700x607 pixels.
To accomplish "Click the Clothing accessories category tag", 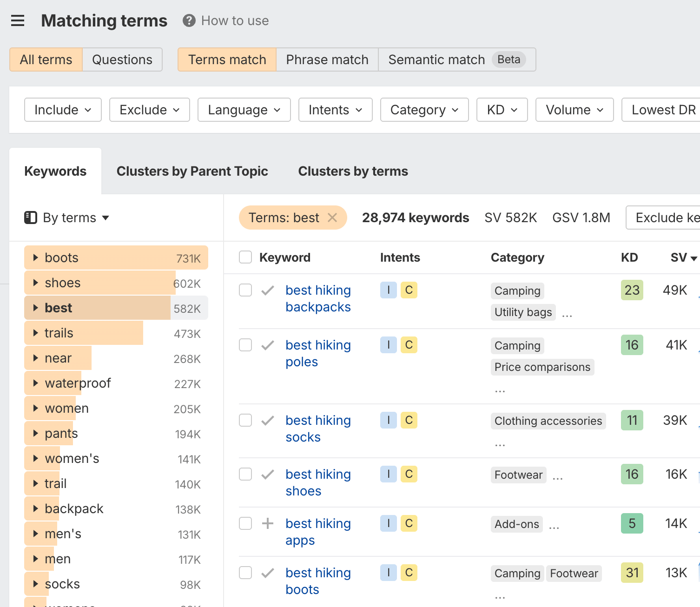I will pyautogui.click(x=548, y=421).
